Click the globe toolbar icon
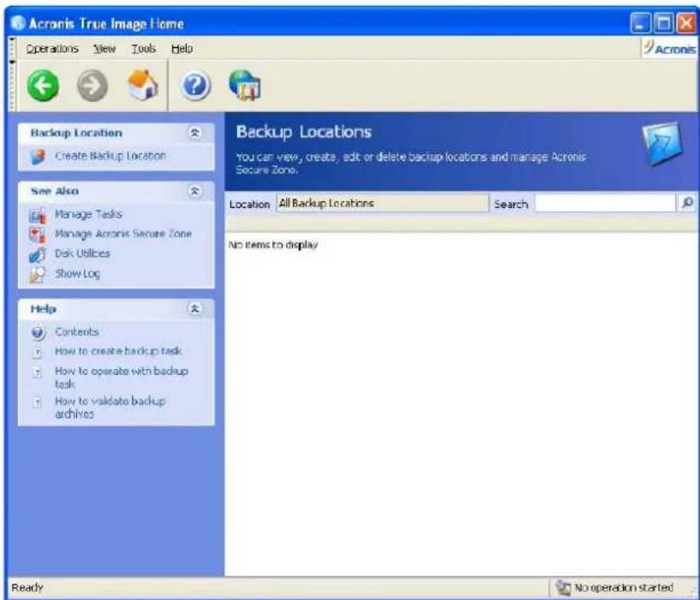 coord(245,85)
